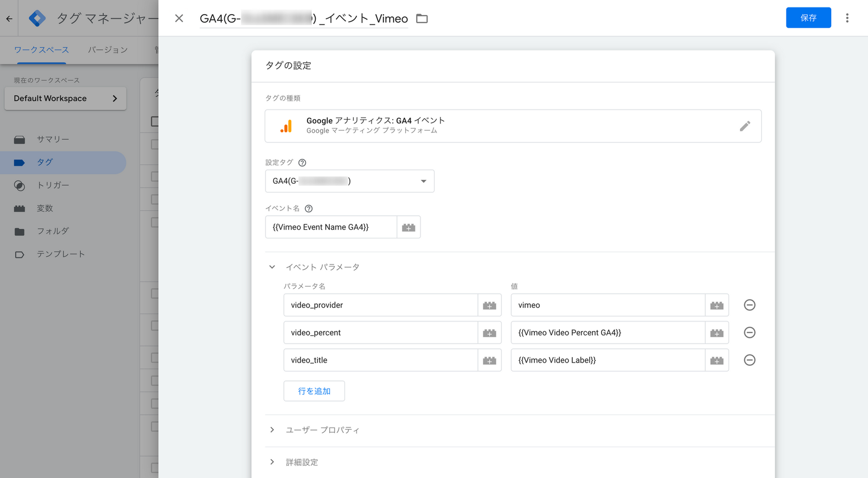Insert variable for vimeo value
This screenshot has height=478, width=868.
717,305
